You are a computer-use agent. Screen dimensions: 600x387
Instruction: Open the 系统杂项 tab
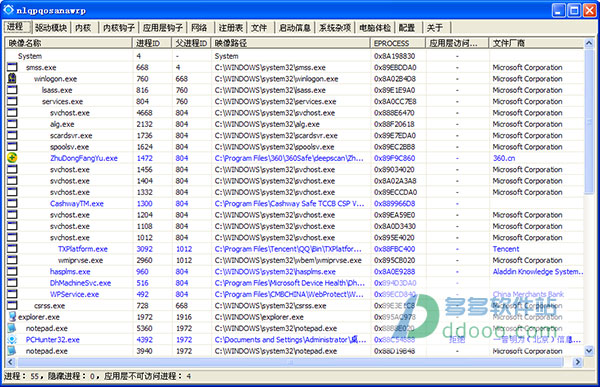[x=335, y=28]
